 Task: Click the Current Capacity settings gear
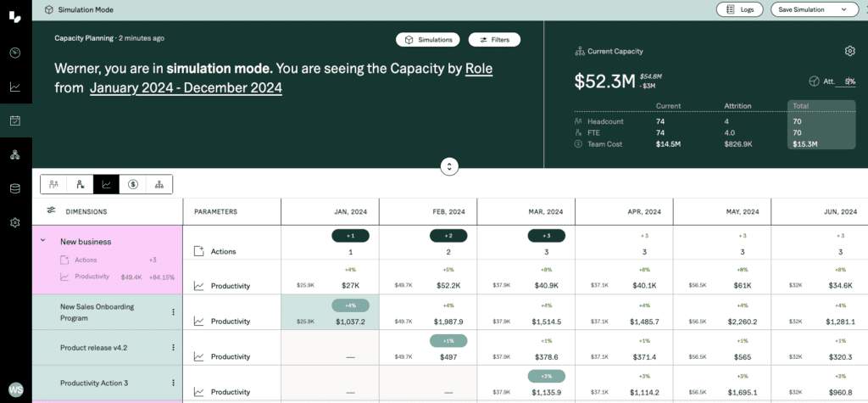pyautogui.click(x=849, y=51)
